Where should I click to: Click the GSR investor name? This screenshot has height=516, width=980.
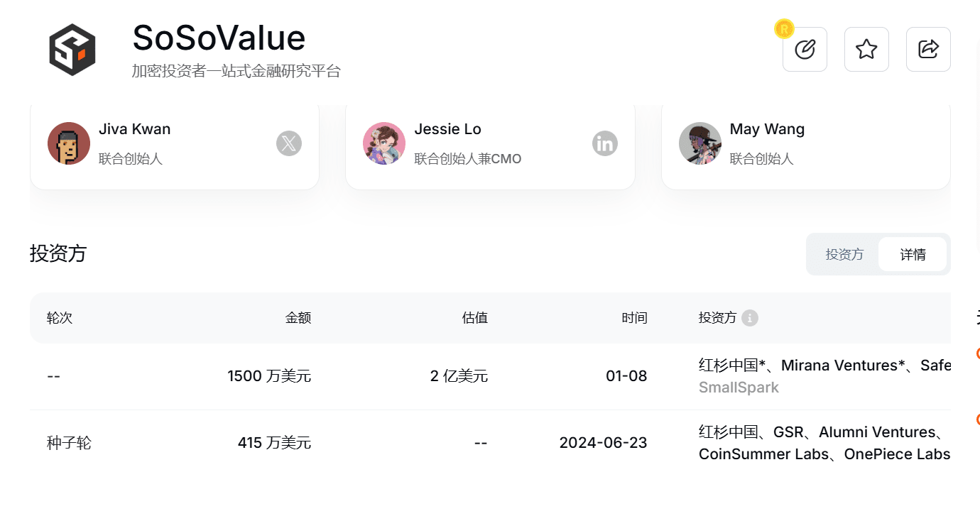(x=788, y=432)
